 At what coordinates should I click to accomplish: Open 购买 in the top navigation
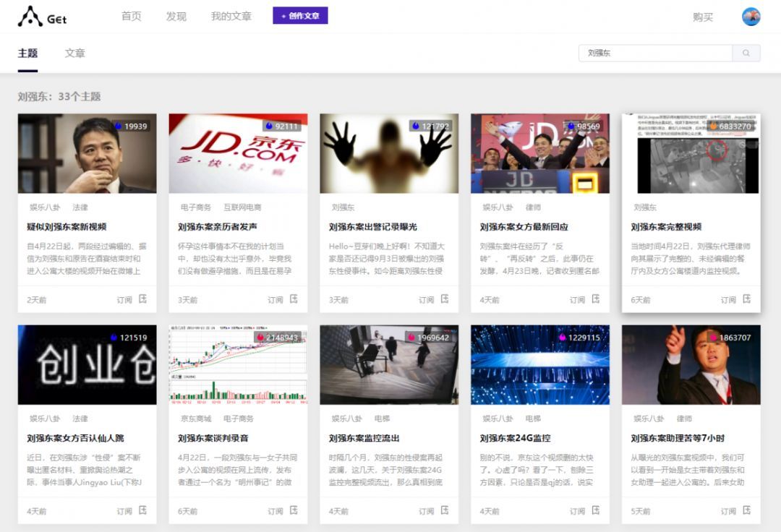pyautogui.click(x=703, y=17)
